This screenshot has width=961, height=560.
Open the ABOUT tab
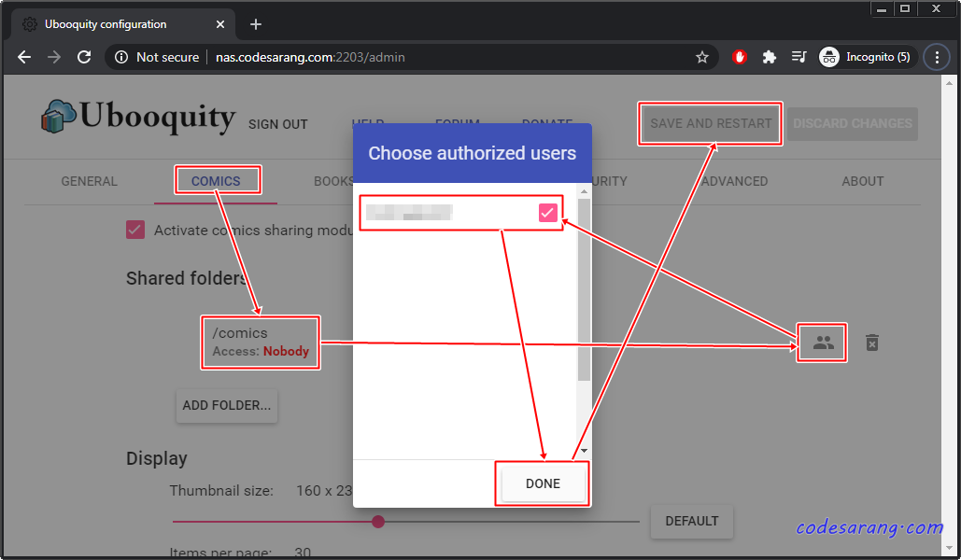[862, 181]
